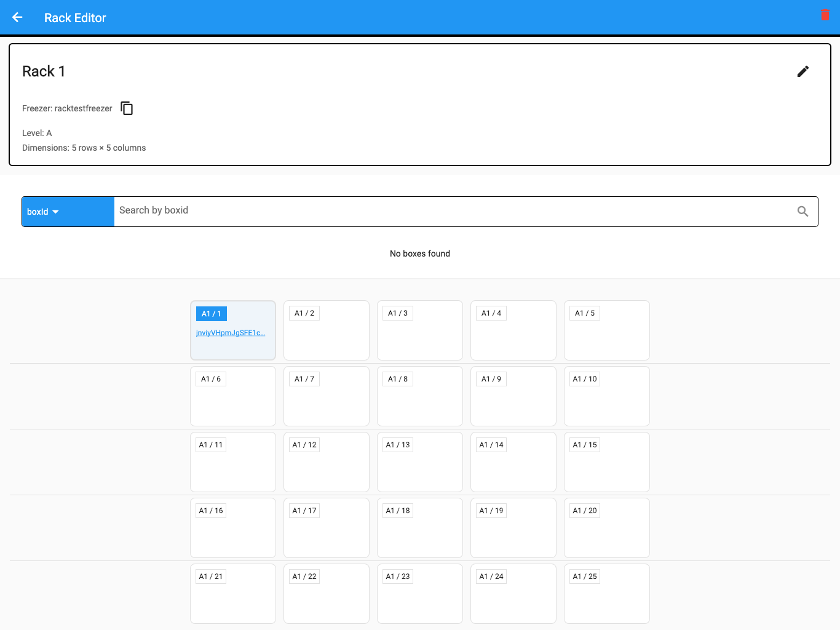Click slot A1 / 19
This screenshot has width=840, height=630.
click(513, 528)
